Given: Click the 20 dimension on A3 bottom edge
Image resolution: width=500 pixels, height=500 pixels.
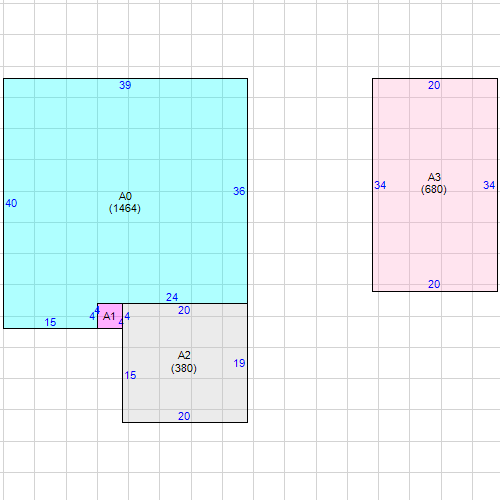Looking at the screenshot, I should (434, 284).
